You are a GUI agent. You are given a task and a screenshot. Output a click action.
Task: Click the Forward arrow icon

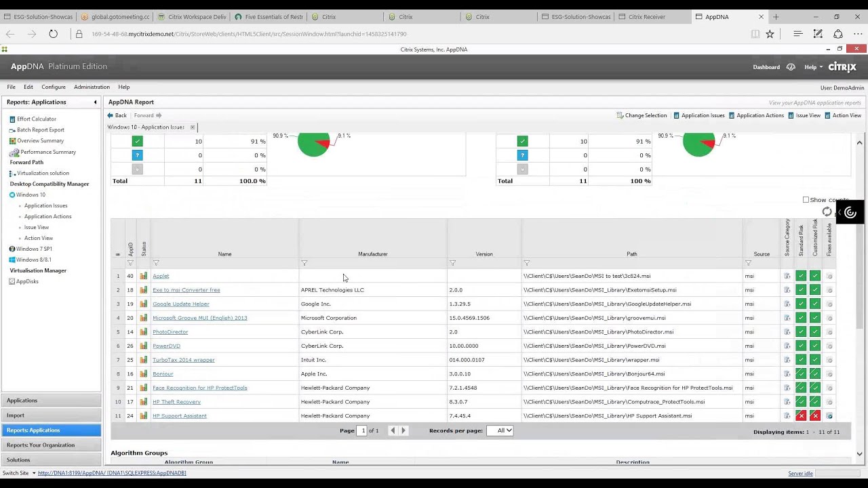[159, 115]
